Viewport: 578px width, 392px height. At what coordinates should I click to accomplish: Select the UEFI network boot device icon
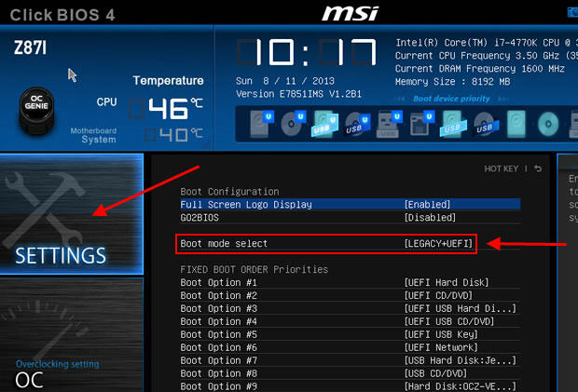click(421, 124)
